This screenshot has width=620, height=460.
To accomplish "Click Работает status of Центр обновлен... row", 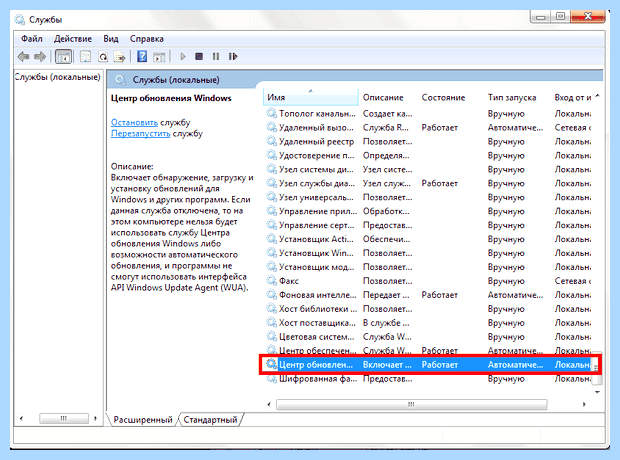I will click(x=440, y=364).
